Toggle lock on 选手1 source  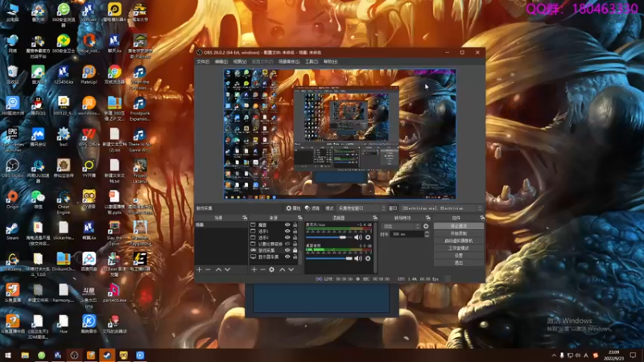tap(295, 231)
